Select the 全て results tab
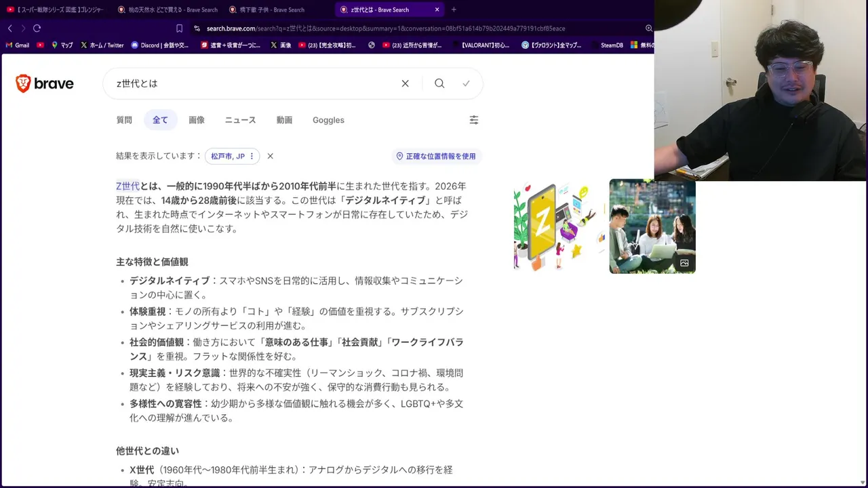Screen dimensions: 868x488 pyautogui.click(x=160, y=120)
